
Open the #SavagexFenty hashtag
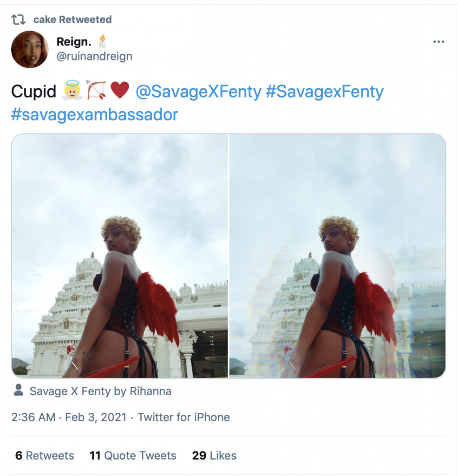(x=324, y=92)
